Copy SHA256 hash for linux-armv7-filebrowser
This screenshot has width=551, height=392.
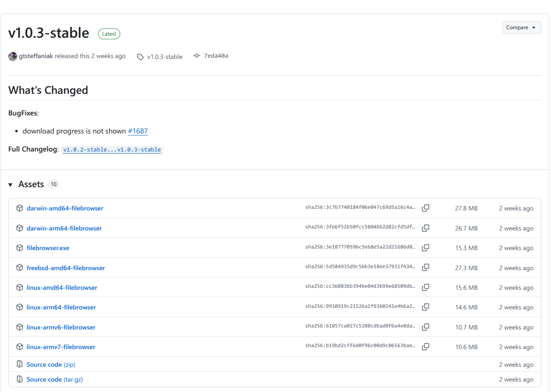click(426, 347)
